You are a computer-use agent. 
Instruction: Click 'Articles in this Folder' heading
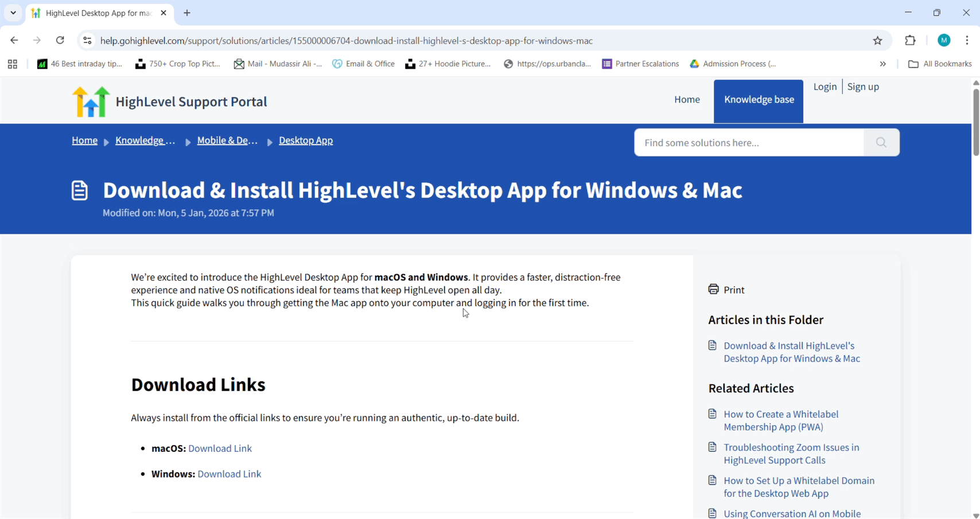(765, 320)
